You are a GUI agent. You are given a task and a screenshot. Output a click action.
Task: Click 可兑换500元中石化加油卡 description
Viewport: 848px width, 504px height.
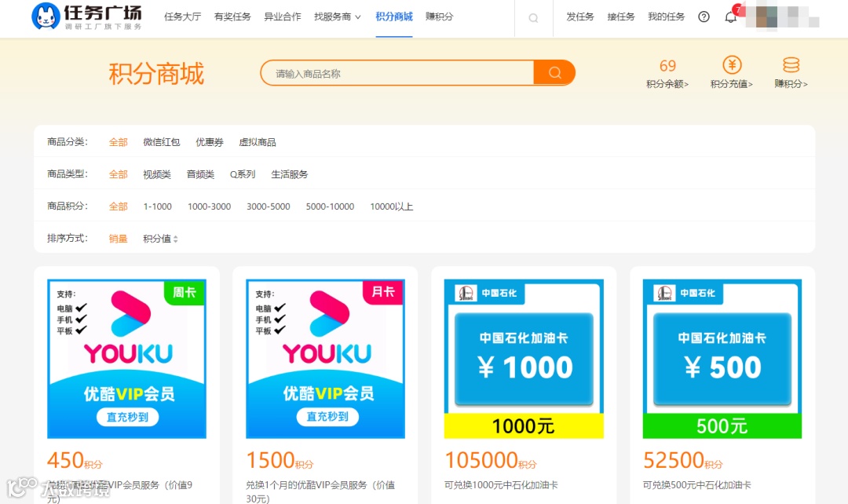pos(696,485)
